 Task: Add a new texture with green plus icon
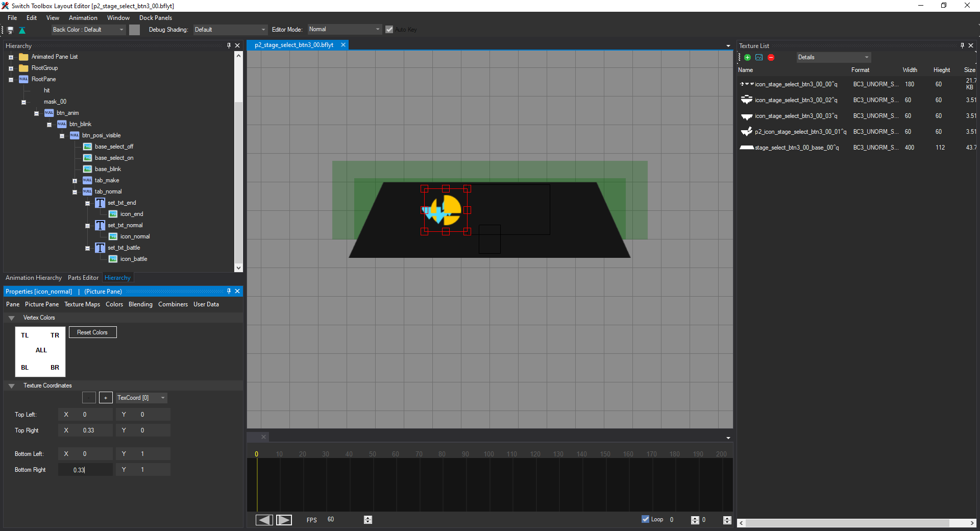click(x=748, y=58)
